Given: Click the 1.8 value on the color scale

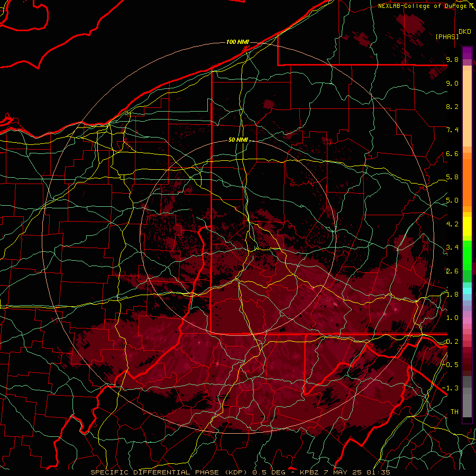Looking at the screenshot, I should [x=452, y=295].
